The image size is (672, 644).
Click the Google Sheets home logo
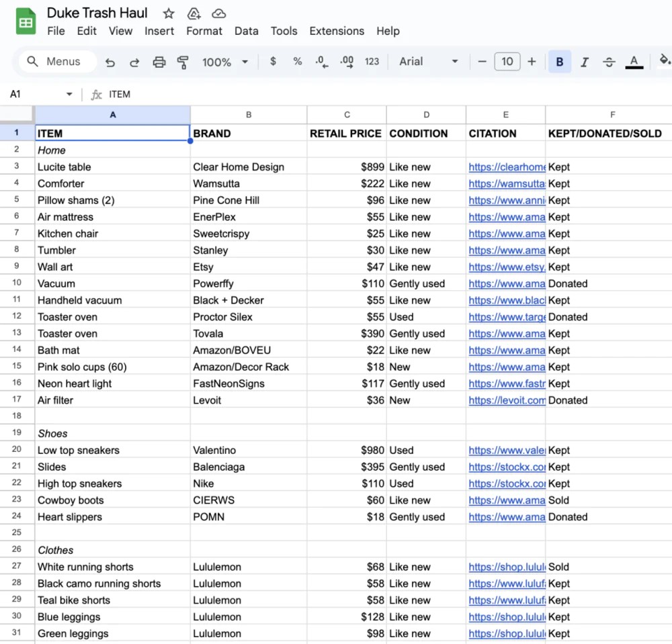click(x=26, y=21)
